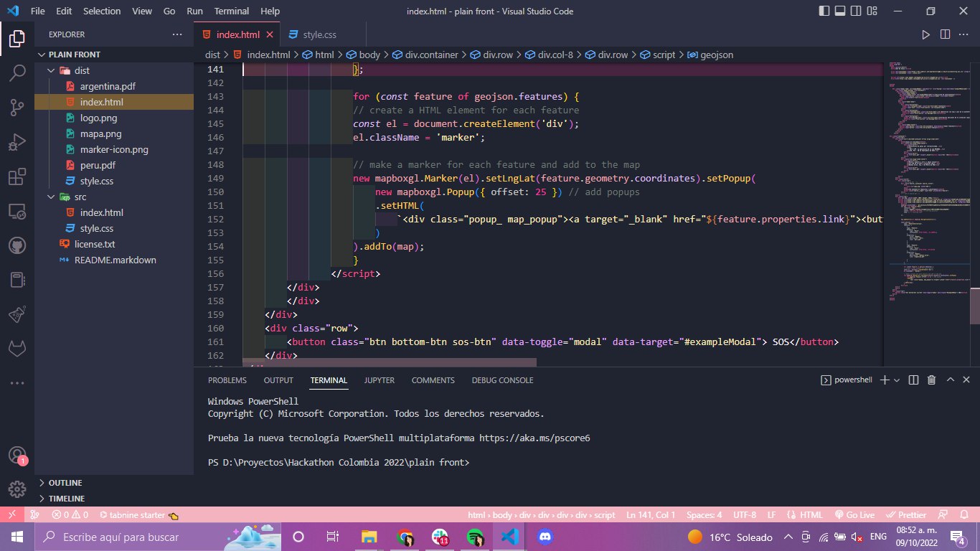Switch to the style.css editor tab
This screenshot has height=551, width=980.
(x=319, y=34)
